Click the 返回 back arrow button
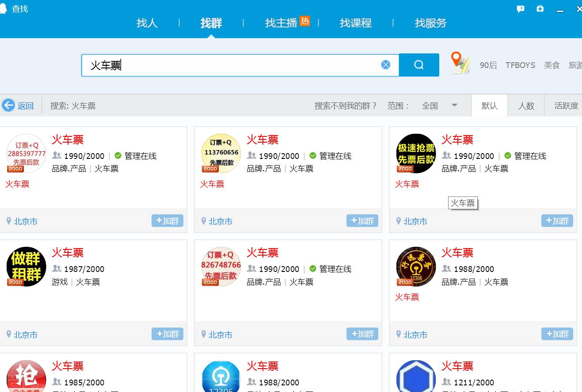The height and width of the screenshot is (392, 582). tap(18, 106)
